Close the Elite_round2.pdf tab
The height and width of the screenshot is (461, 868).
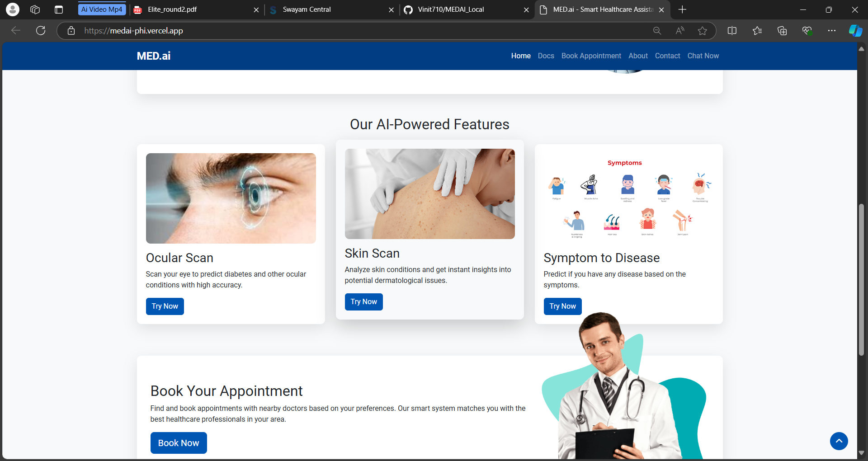point(256,9)
